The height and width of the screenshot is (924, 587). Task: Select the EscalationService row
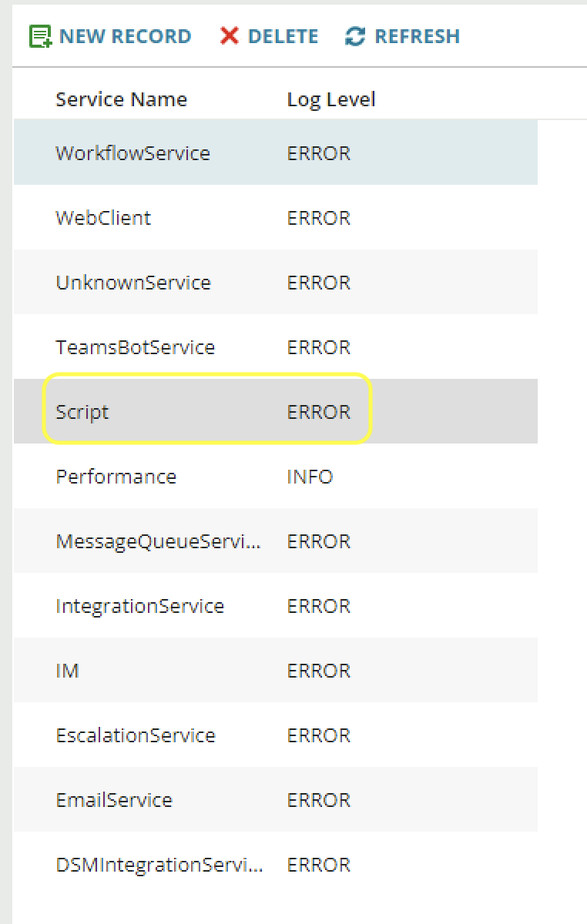coord(276,735)
